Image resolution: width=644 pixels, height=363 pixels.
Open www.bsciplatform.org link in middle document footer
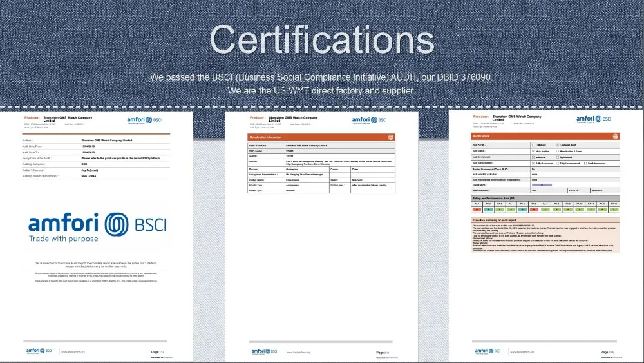tap(298, 352)
